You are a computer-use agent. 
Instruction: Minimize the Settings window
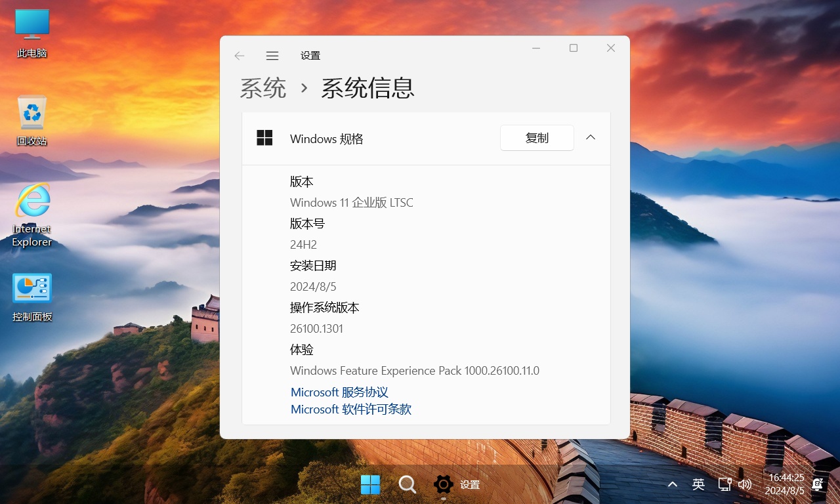[537, 48]
